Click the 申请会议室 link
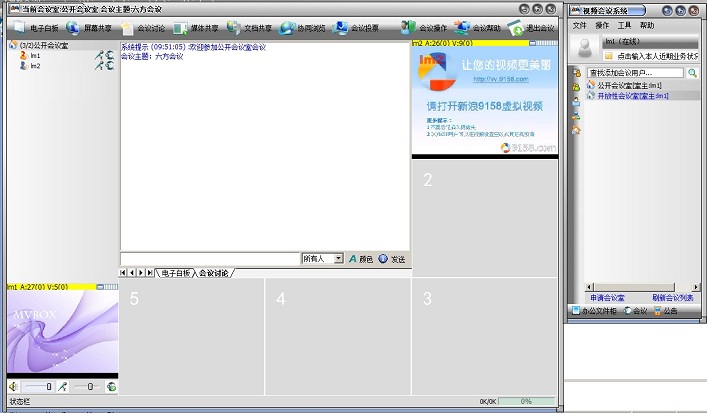Screen dimensions: 707x413 click(607, 298)
